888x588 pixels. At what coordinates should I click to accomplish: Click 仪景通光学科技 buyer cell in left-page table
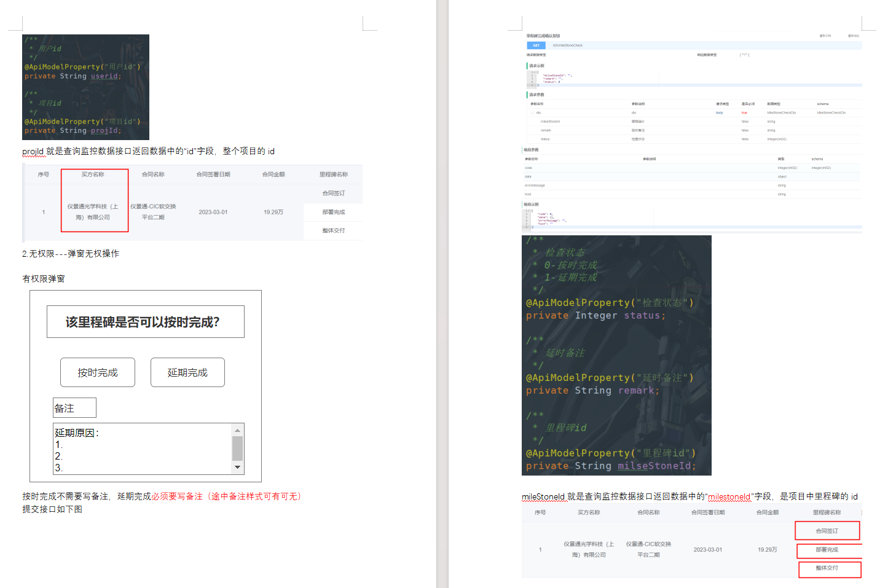[93, 212]
